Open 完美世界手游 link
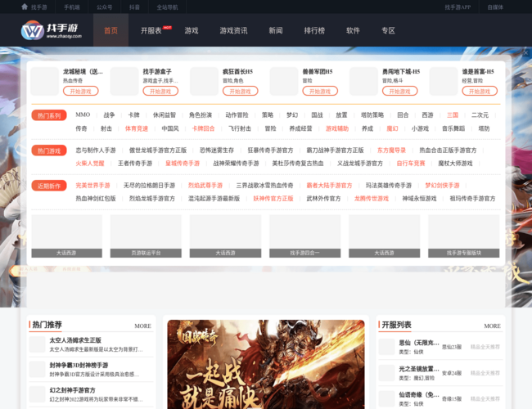This screenshot has width=532, height=409. (x=93, y=186)
